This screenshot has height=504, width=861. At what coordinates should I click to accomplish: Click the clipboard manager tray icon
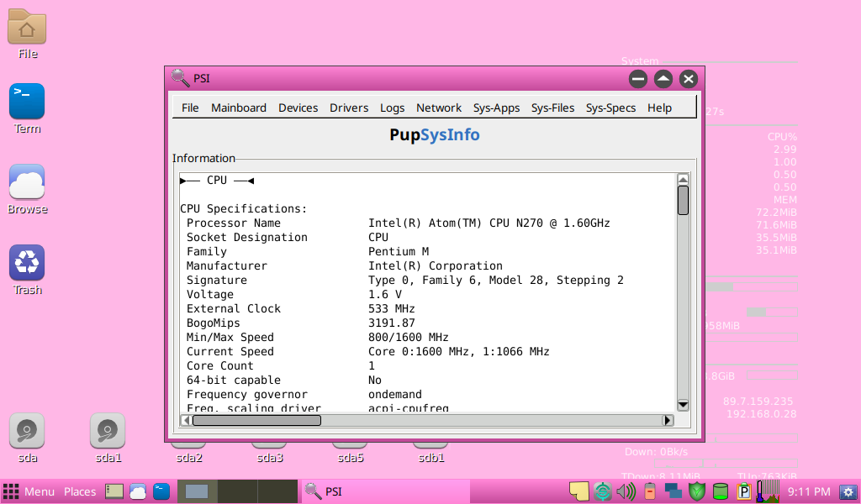(743, 491)
